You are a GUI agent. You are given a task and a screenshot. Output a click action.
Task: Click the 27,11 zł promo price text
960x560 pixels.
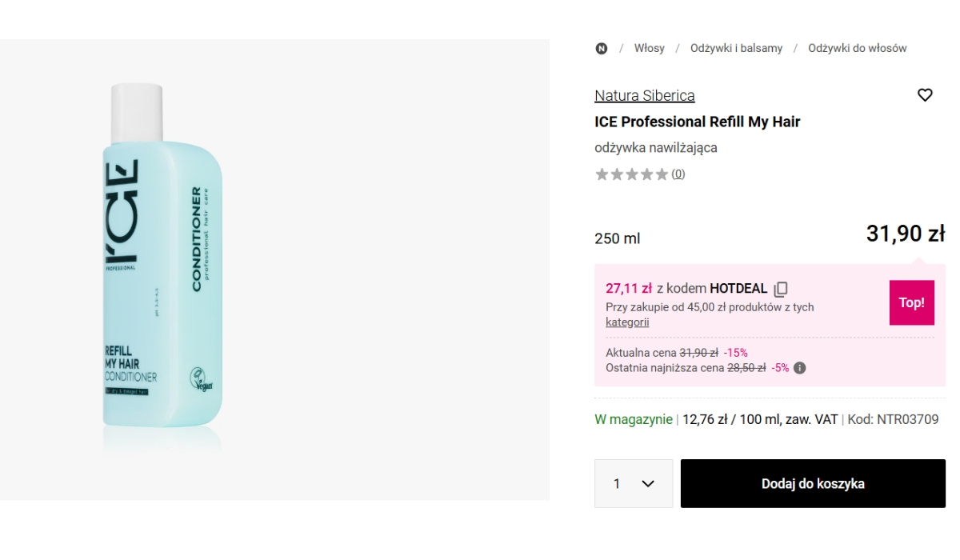pos(629,288)
